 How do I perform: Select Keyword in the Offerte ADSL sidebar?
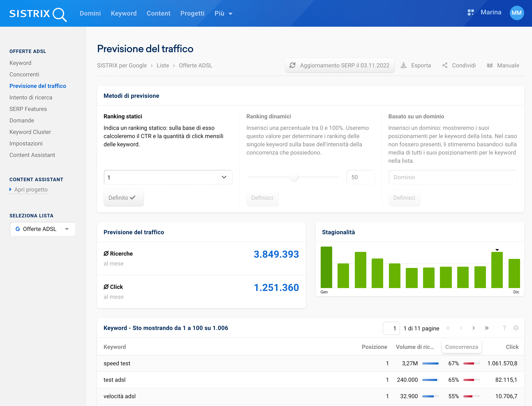point(20,63)
